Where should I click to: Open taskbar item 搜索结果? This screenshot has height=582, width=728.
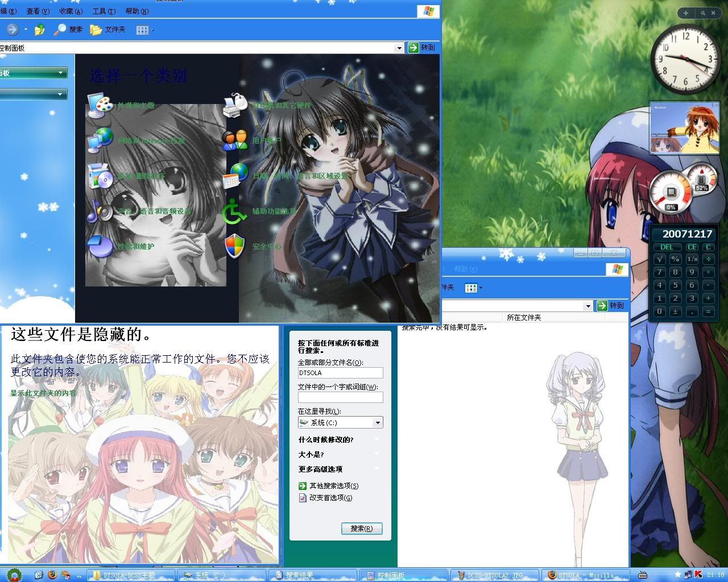(x=312, y=575)
